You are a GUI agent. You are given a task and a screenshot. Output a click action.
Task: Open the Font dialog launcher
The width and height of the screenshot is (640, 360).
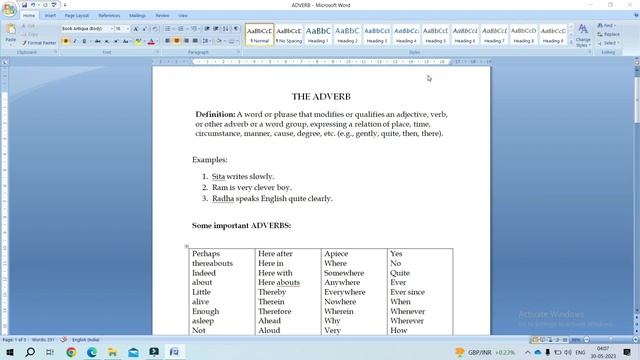point(157,52)
